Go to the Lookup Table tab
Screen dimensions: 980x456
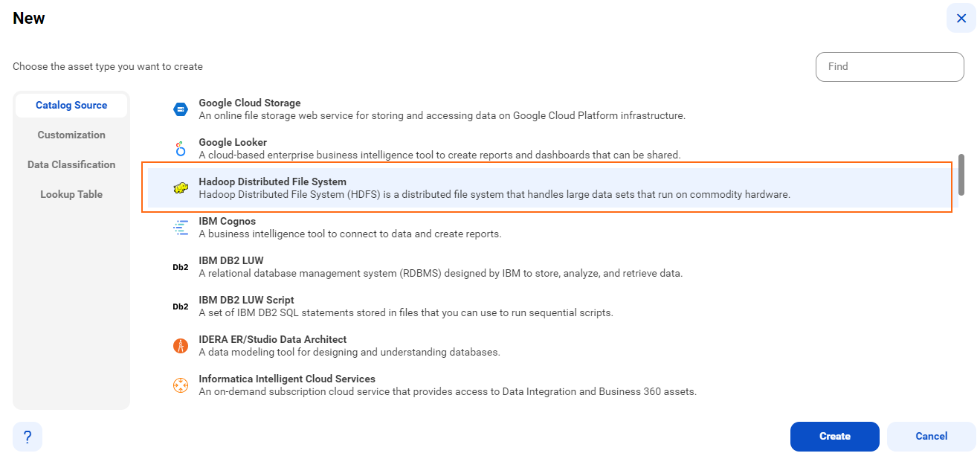point(71,195)
